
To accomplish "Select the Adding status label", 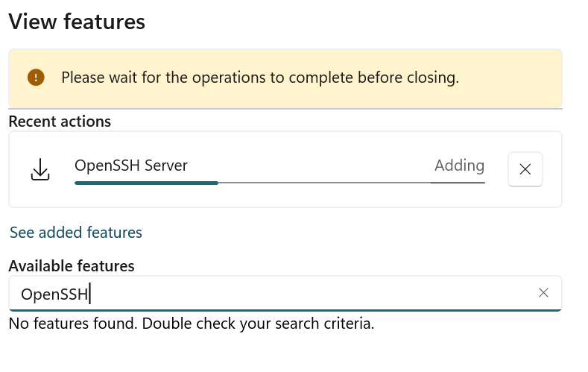I will (x=459, y=165).
